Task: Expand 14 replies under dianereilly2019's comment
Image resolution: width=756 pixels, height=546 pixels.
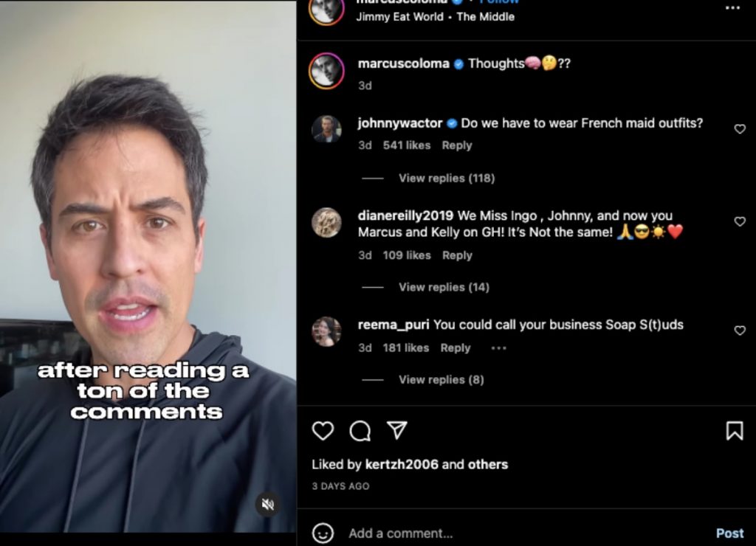Action: pyautogui.click(x=444, y=287)
